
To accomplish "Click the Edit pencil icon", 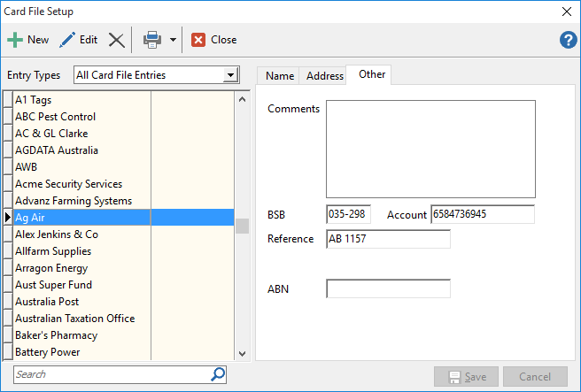I will 67,40.
